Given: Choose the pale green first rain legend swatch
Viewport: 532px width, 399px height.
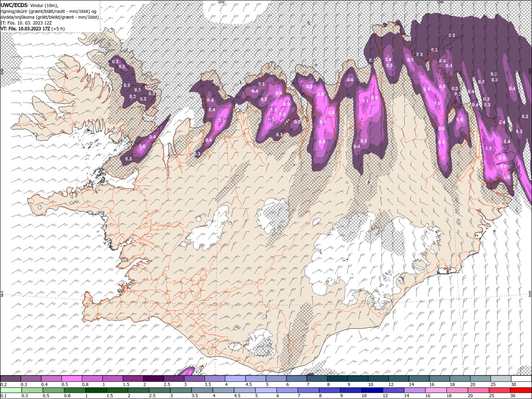Looking at the screenshot, I should pyautogui.click(x=11, y=390).
